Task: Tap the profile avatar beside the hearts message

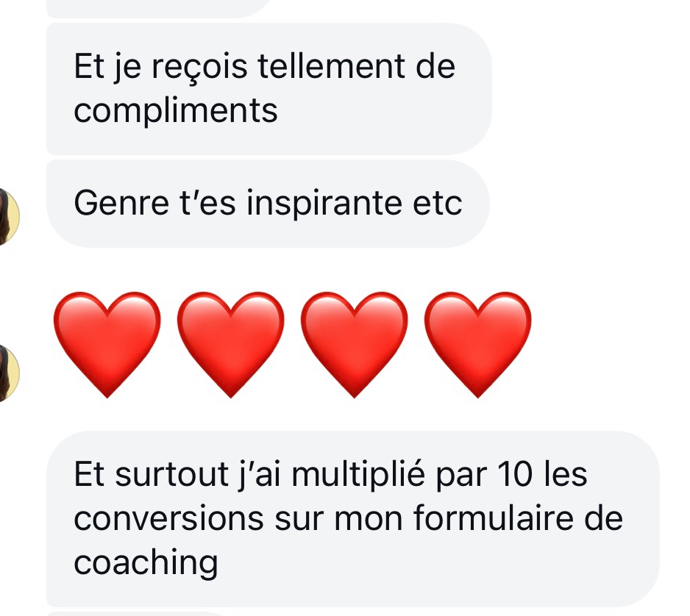Action: point(8,373)
